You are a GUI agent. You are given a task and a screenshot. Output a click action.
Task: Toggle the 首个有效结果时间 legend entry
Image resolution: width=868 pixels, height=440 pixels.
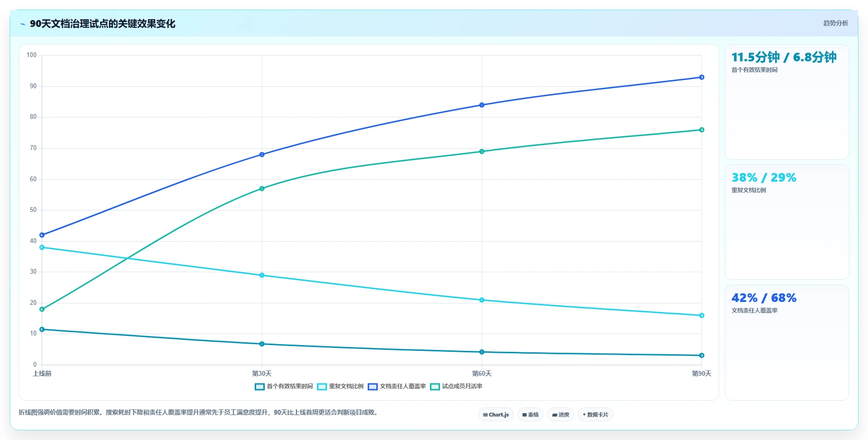click(x=284, y=386)
